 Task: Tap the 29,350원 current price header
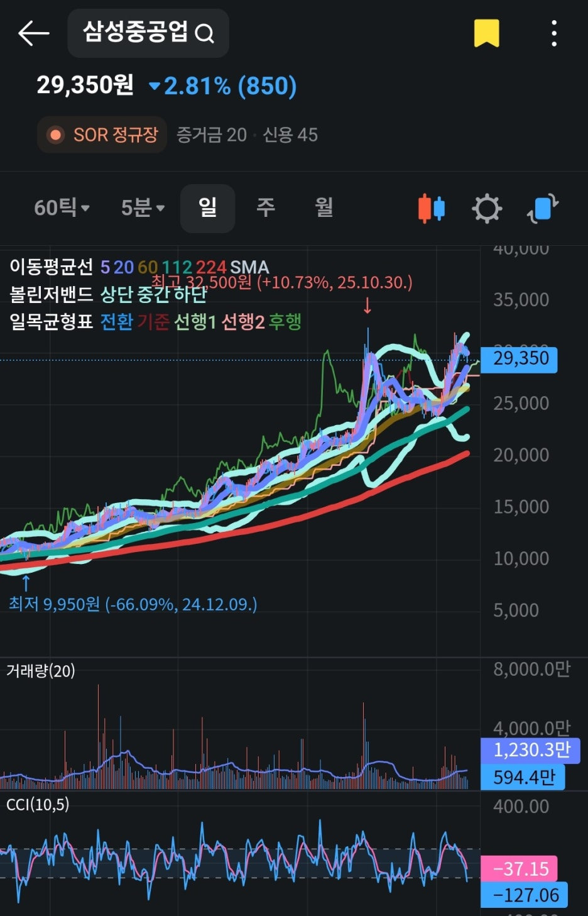[85, 85]
